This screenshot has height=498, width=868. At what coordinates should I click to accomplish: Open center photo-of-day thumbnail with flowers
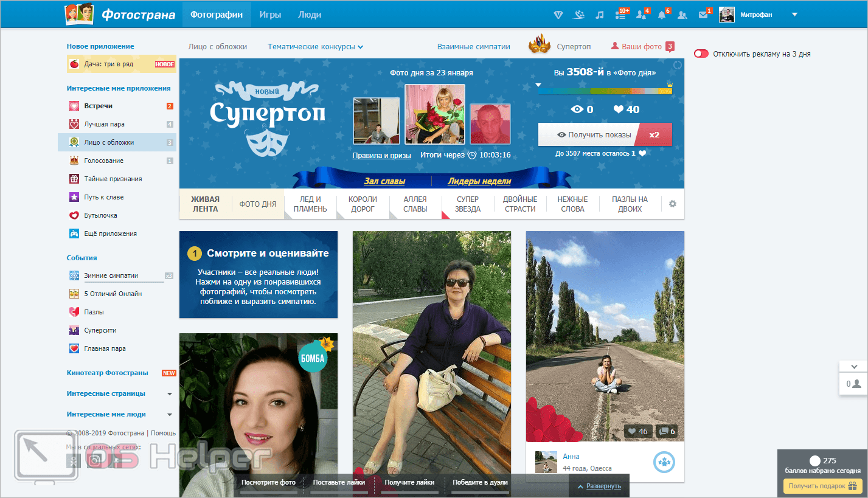point(435,114)
